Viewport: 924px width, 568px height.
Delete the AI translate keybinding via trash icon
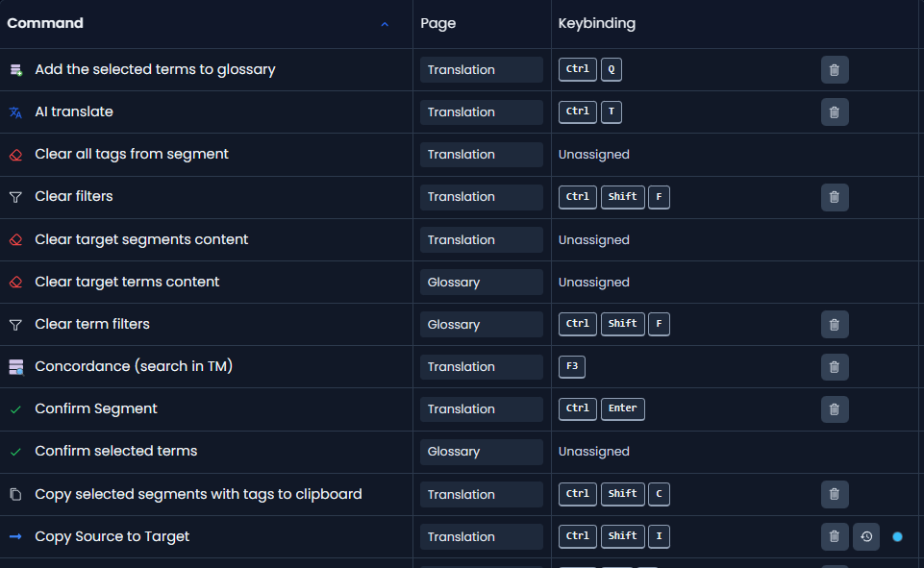coord(834,111)
